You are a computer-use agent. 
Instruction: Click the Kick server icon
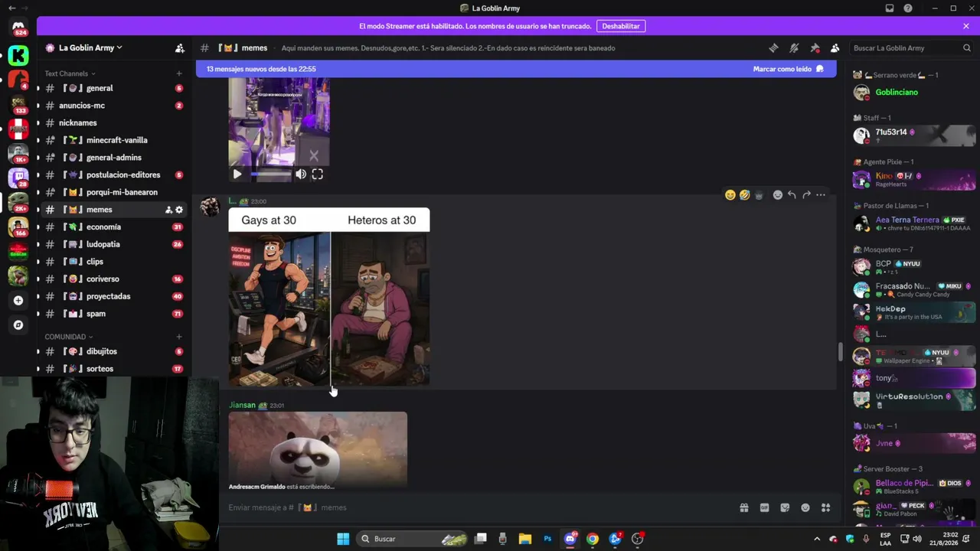tap(18, 55)
